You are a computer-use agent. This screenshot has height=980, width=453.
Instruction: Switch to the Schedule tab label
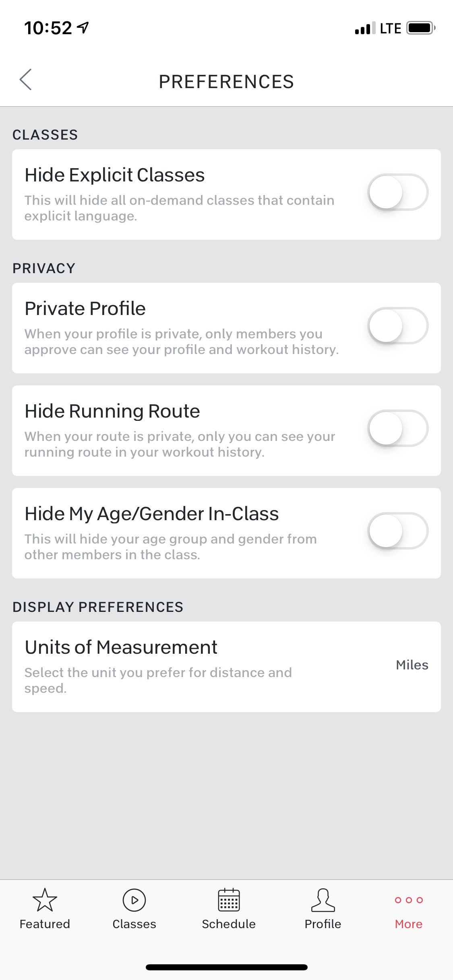tap(229, 924)
